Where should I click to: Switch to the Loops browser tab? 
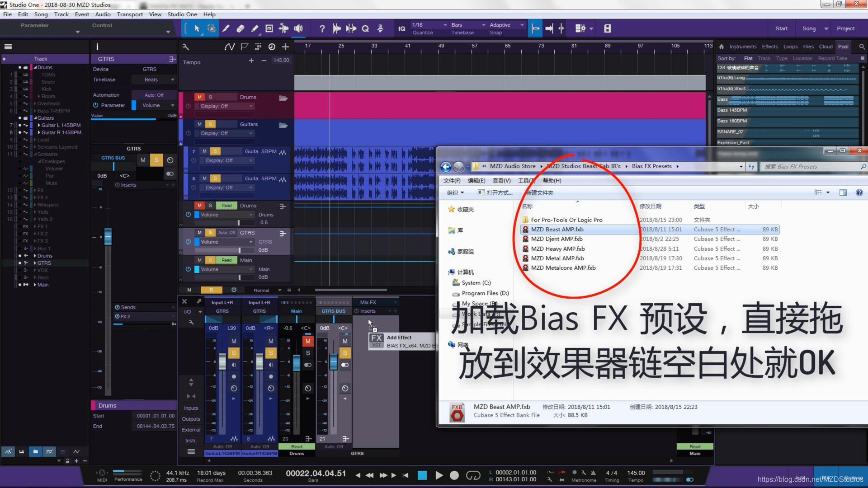tap(790, 47)
